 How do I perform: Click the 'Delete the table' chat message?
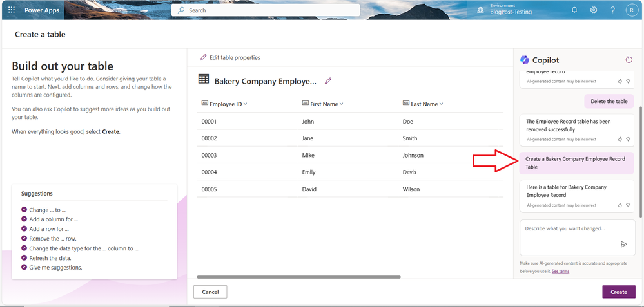(609, 101)
